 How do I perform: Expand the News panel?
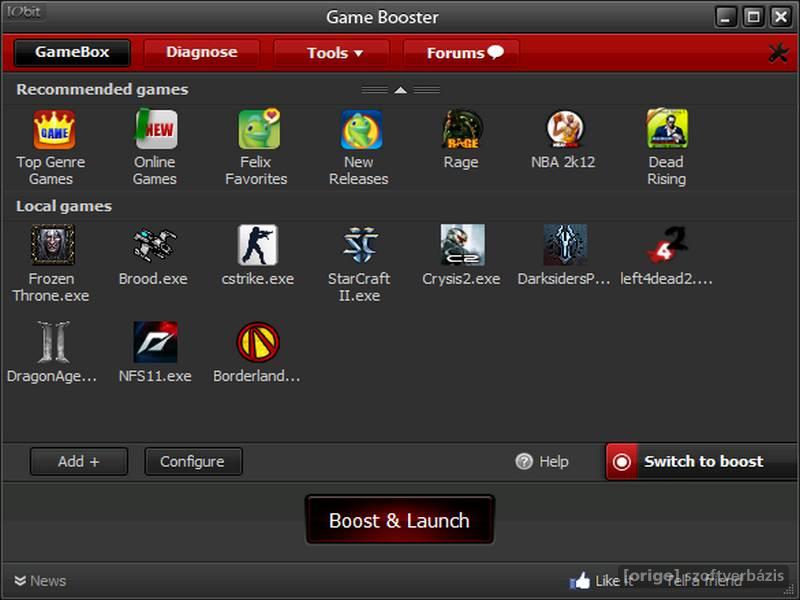40,581
